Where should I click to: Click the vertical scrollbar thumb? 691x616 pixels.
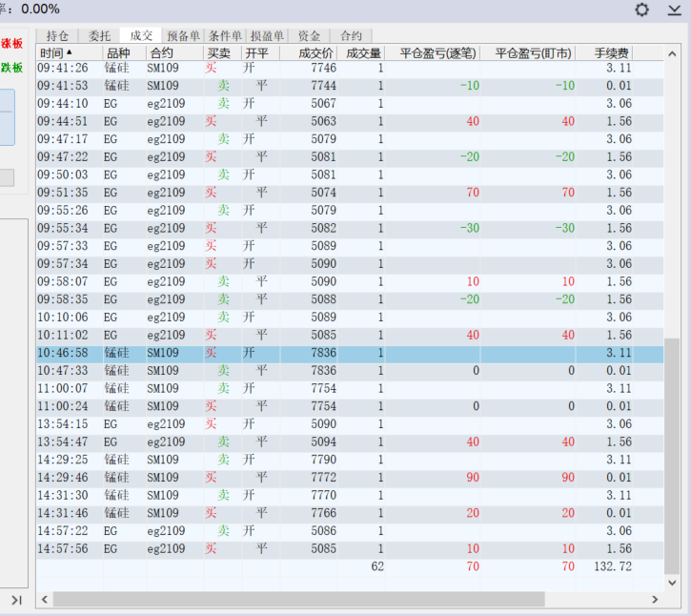point(672,457)
